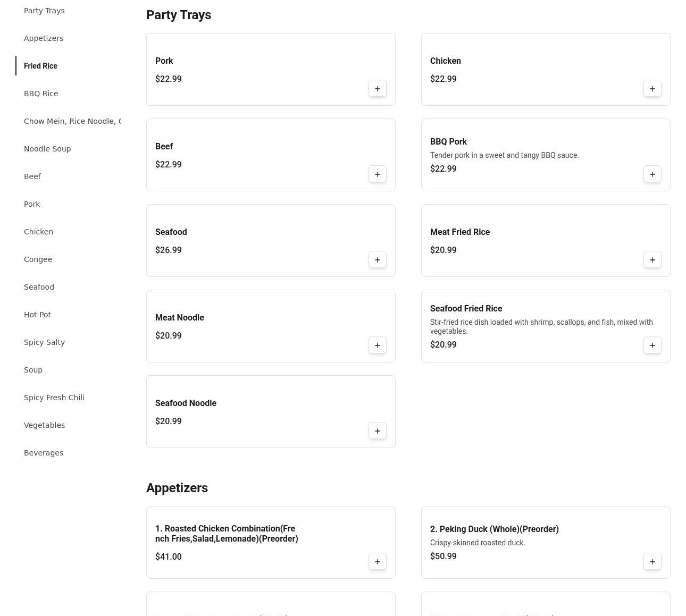Click the $26.99 Seafood price
686x616 pixels.
(169, 250)
